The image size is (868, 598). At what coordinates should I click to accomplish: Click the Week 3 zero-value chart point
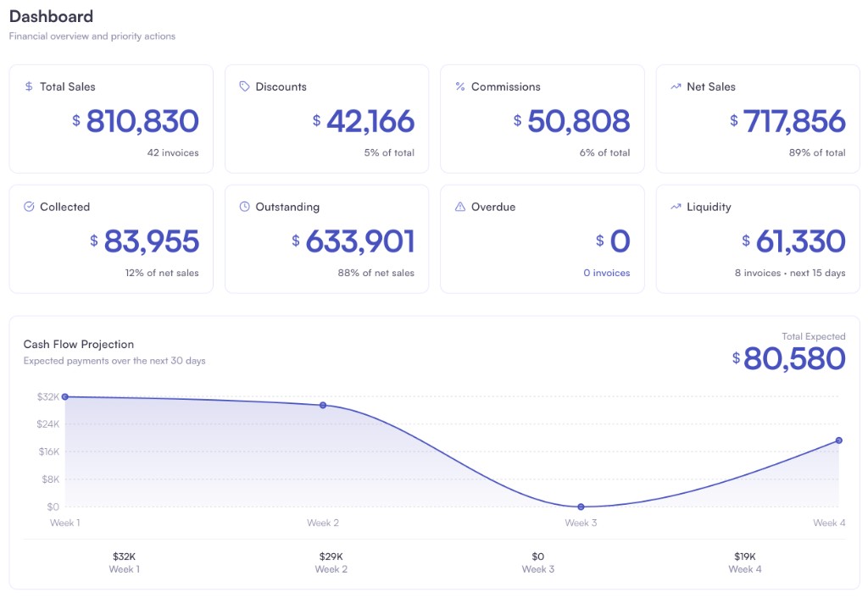[581, 507]
